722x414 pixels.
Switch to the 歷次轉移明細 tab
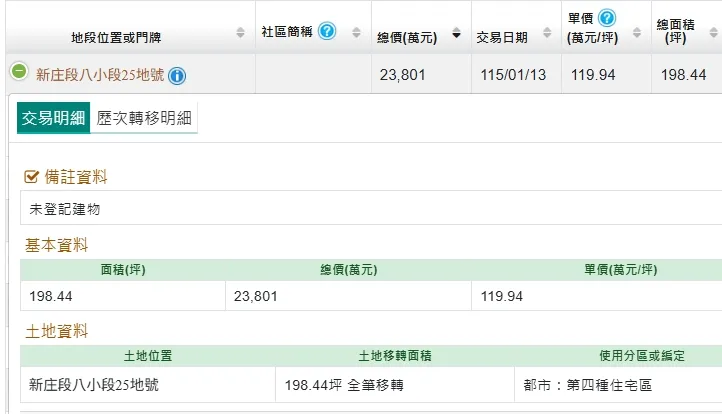click(144, 118)
